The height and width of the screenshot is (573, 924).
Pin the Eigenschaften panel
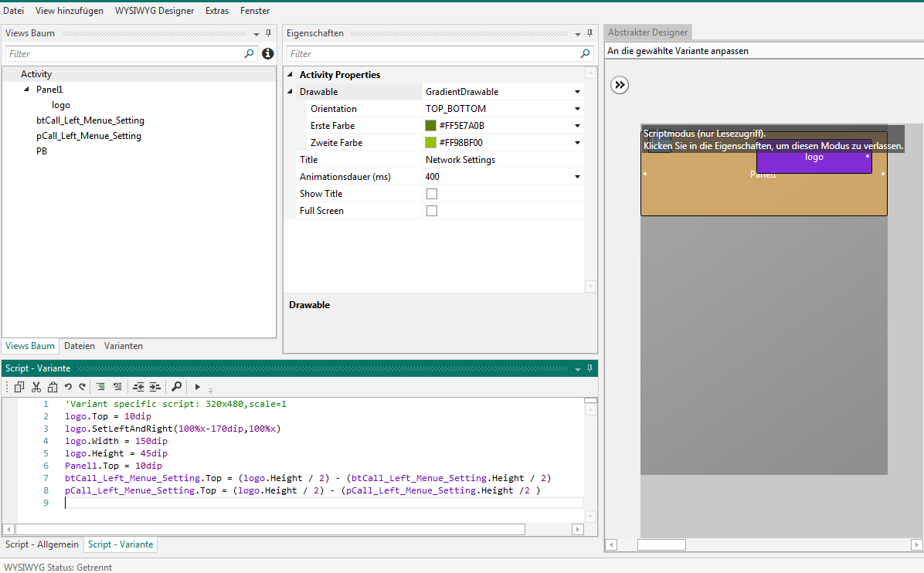point(589,33)
